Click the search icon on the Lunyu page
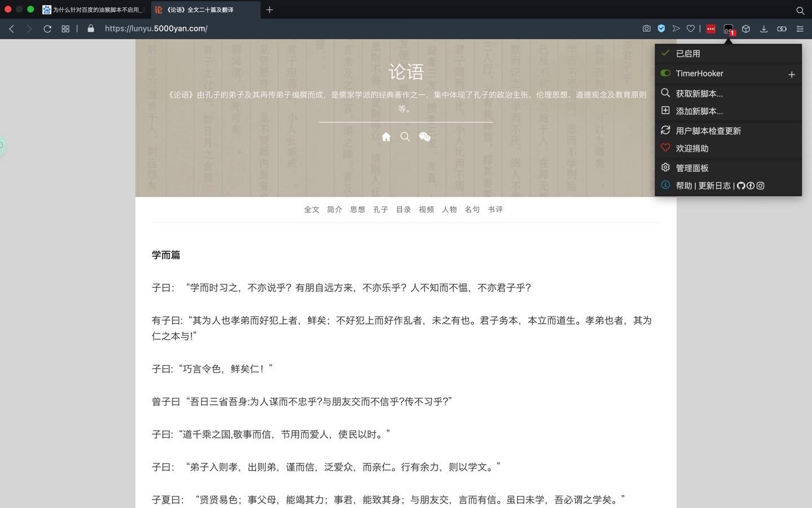Viewport: 812px width, 508px height. pyautogui.click(x=405, y=137)
